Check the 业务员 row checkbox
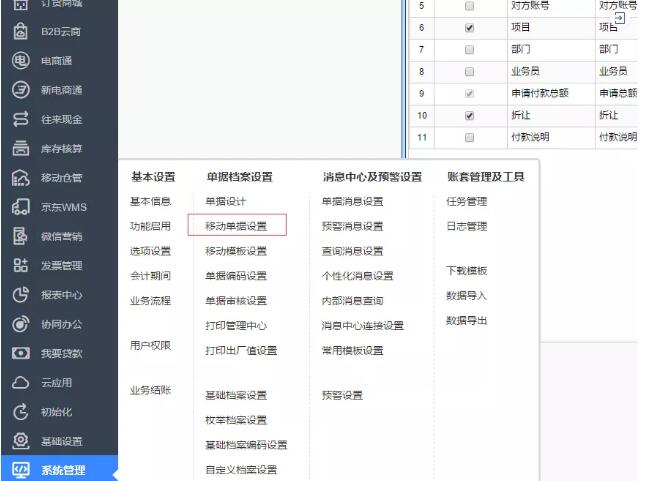This screenshot has height=481, width=647. [x=469, y=71]
